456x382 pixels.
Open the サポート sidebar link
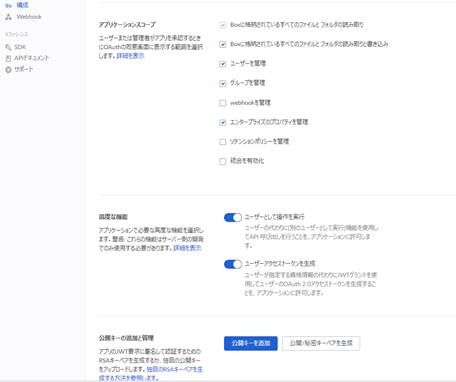24,69
